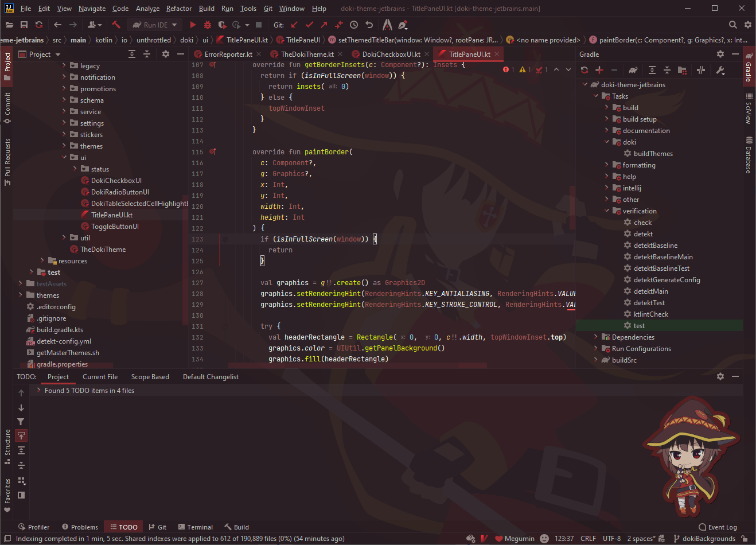
Task: Toggle the Database side tool window
Action: 749,154
